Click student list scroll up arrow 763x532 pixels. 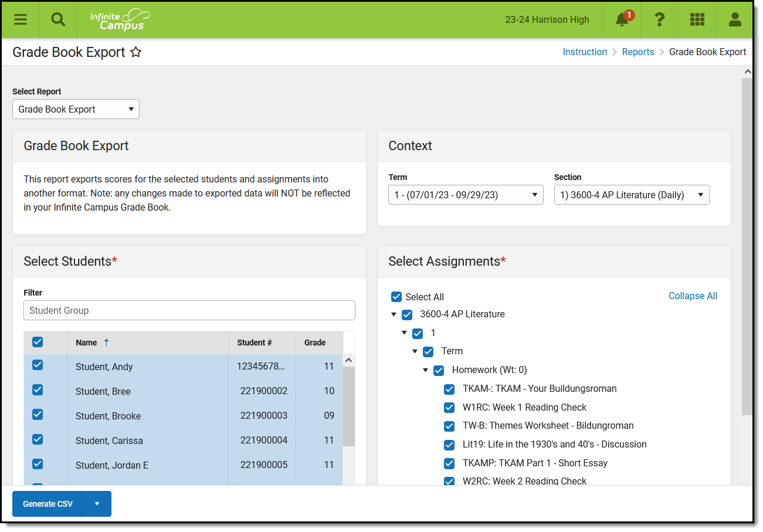tap(348, 360)
